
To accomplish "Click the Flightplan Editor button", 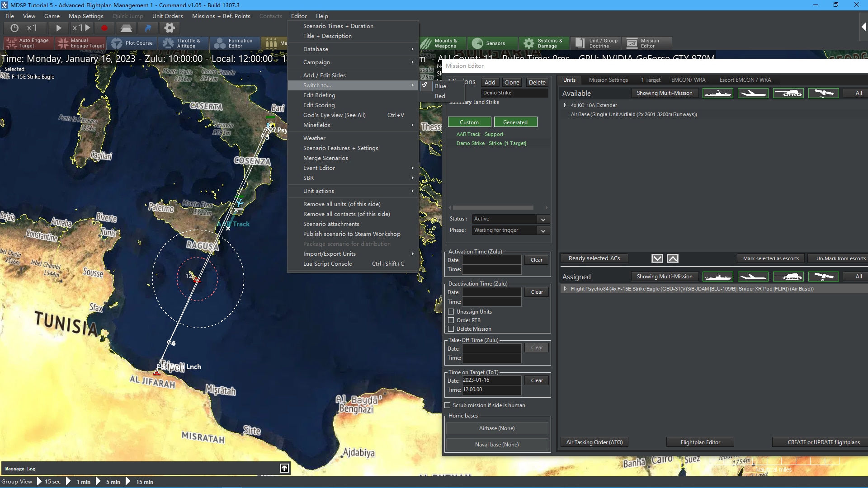I will pyautogui.click(x=700, y=442).
